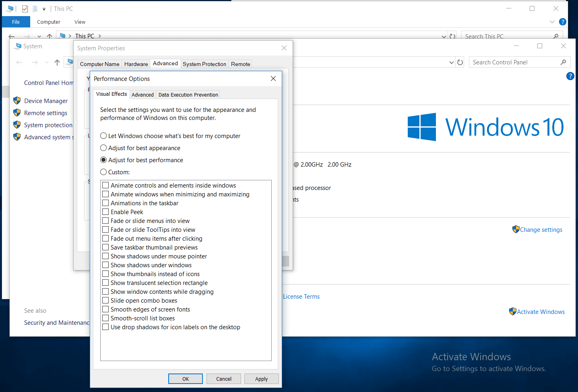This screenshot has width=578, height=392.
Task: Check Show thumbnails instead of icons
Action: coord(105,274)
